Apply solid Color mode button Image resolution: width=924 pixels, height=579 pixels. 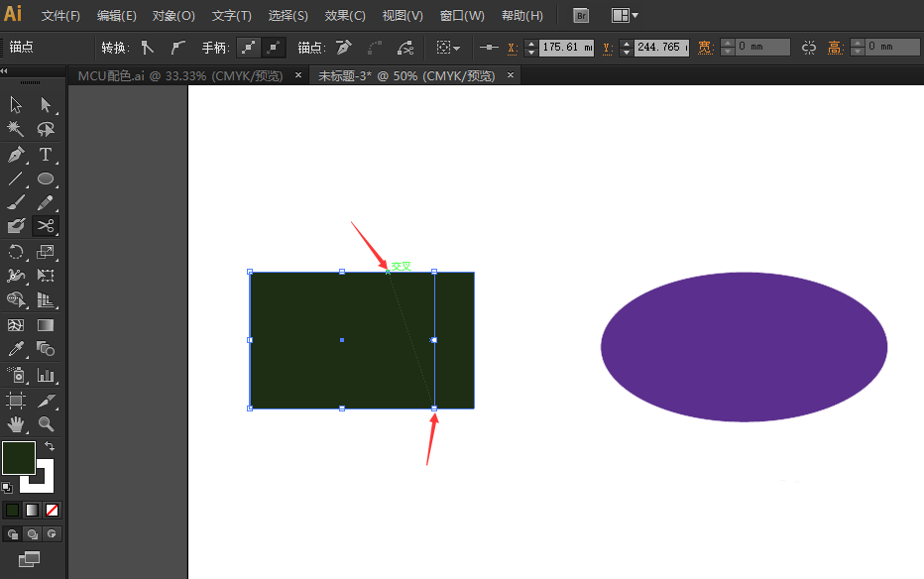12,510
